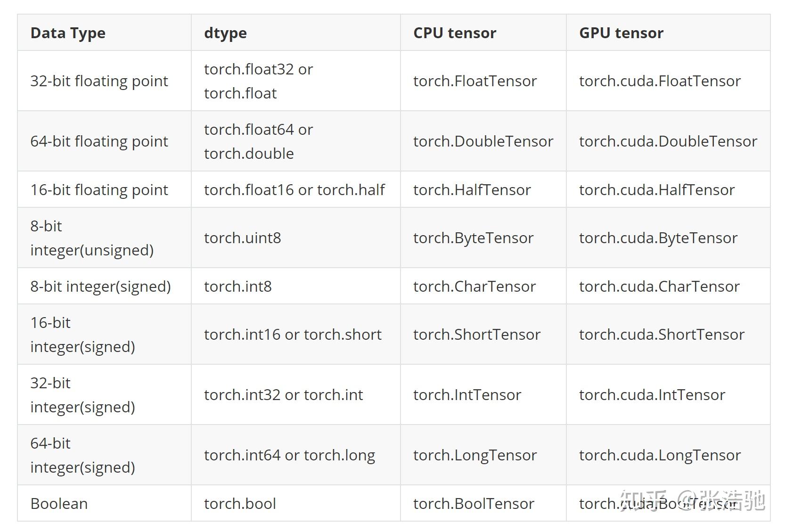Image resolution: width=785 pixels, height=532 pixels.
Task: Click the torch.int8 cell
Action: 237,286
